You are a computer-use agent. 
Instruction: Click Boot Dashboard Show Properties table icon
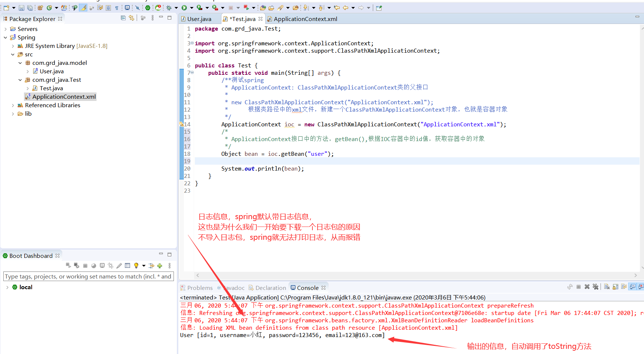(127, 266)
